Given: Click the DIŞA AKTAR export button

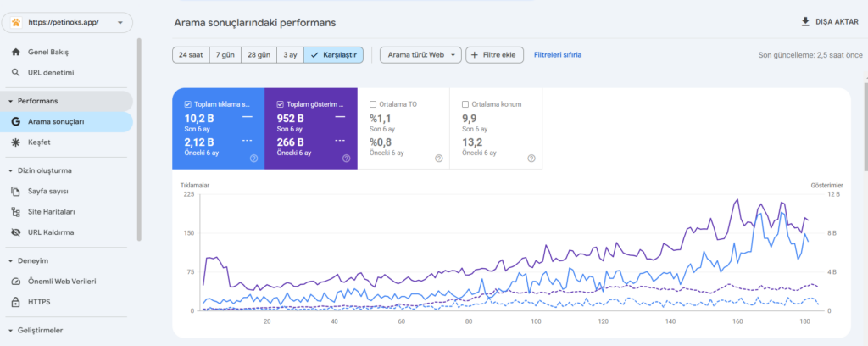Looking at the screenshot, I should pyautogui.click(x=830, y=22).
